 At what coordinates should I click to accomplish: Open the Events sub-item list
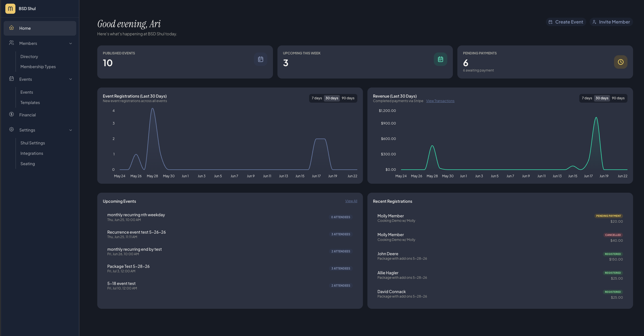pos(27,92)
